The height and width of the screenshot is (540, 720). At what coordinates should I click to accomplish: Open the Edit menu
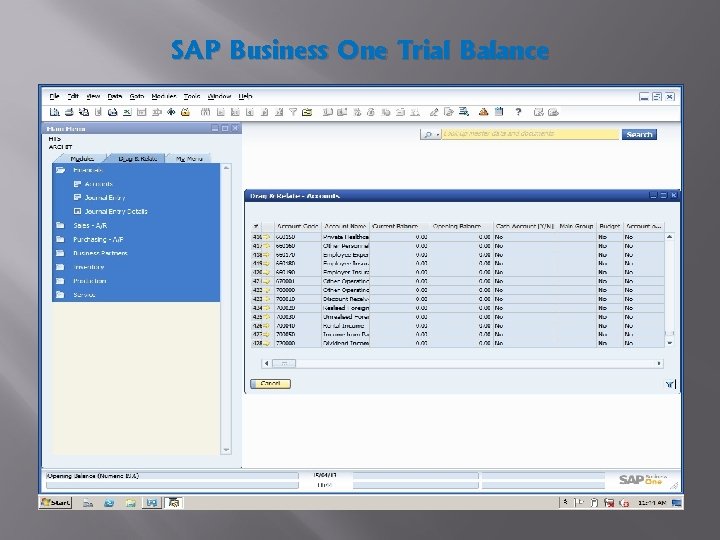(x=73, y=96)
